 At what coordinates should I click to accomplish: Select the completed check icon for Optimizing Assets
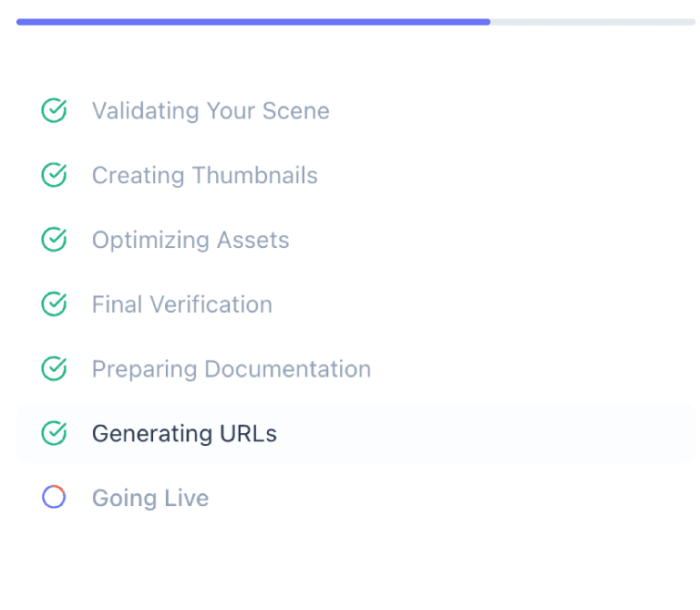(54, 240)
